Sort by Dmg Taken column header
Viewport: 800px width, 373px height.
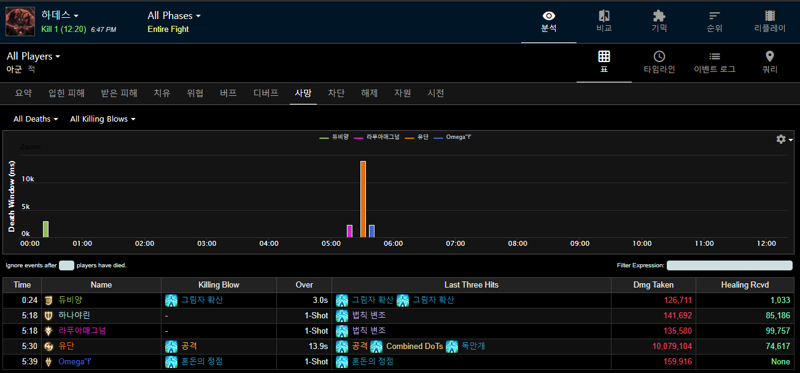coord(654,285)
